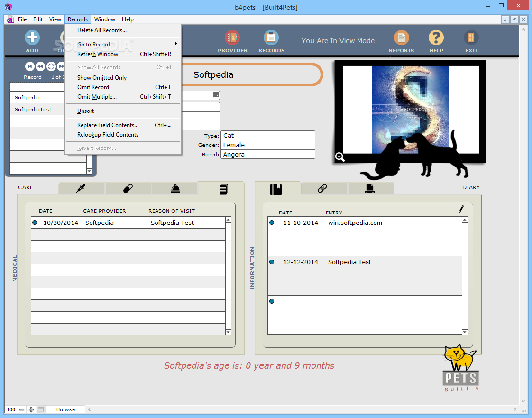Image resolution: width=532 pixels, height=418 pixels.
Task: Click the blue dot on empty diary row
Action: coord(272,301)
